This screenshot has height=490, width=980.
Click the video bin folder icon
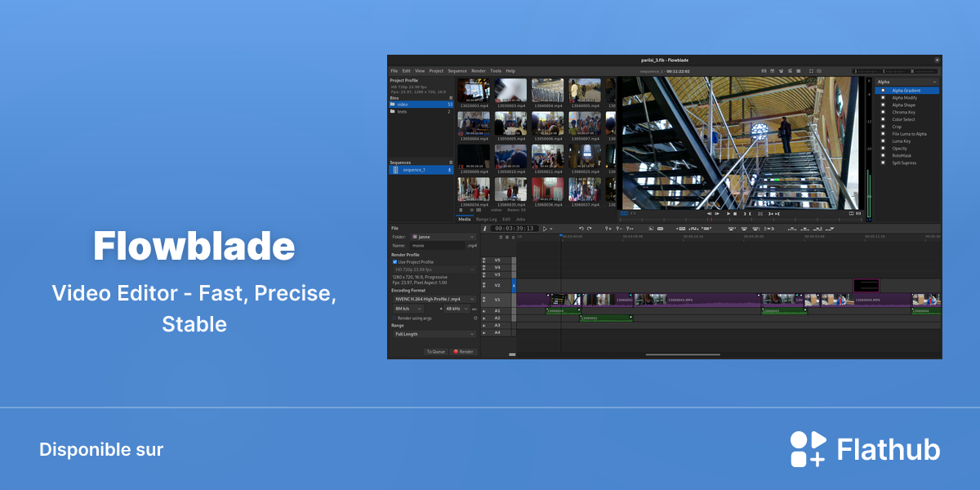click(393, 105)
